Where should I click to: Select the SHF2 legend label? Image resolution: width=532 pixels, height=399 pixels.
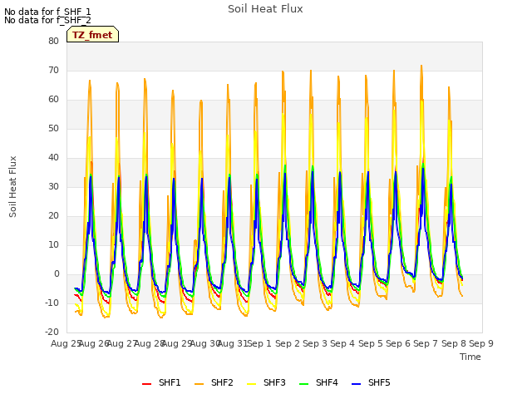[x=222, y=382]
